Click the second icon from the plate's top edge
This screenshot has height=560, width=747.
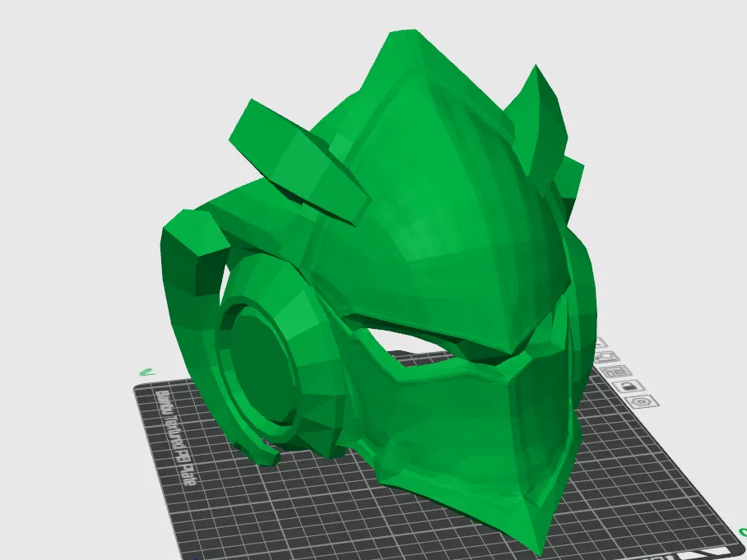pos(607,356)
